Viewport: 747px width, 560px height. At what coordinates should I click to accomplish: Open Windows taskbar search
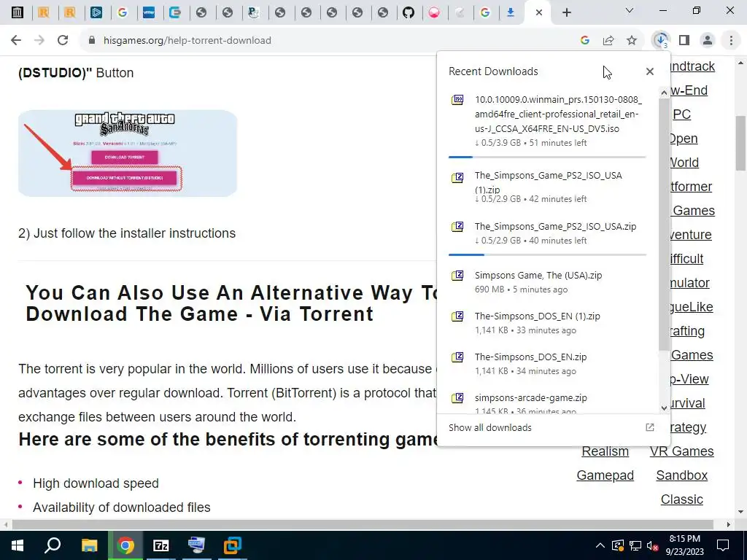pyautogui.click(x=53, y=545)
